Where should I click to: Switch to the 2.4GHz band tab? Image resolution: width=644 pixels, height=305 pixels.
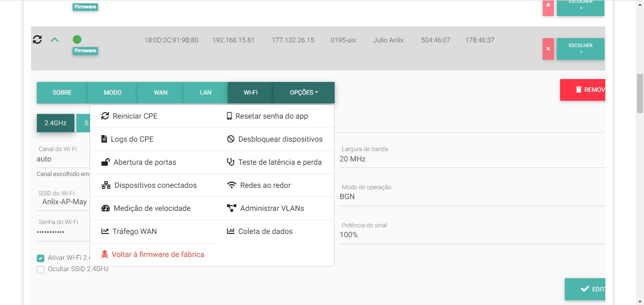[56, 123]
